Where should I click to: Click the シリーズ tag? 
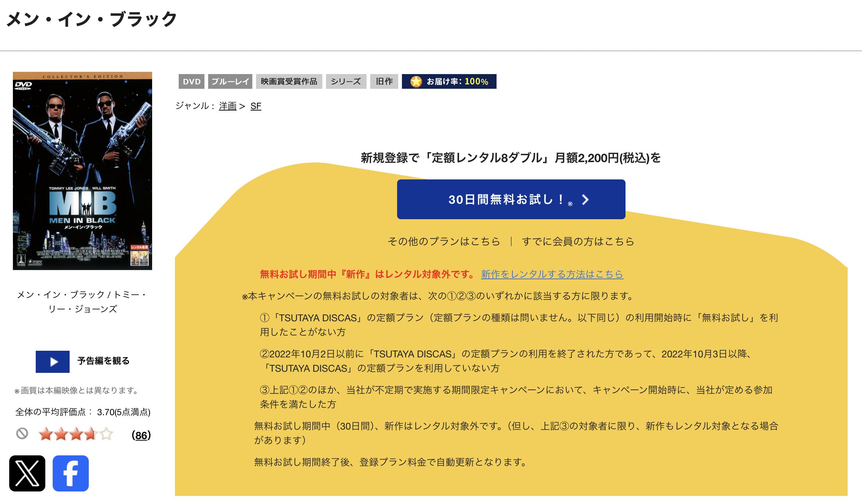pyautogui.click(x=346, y=81)
